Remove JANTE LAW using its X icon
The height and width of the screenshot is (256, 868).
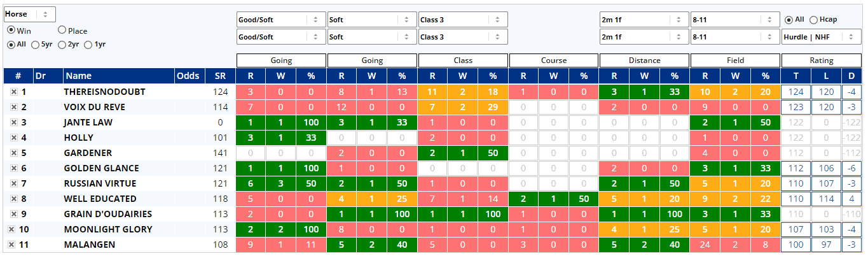pyautogui.click(x=13, y=122)
